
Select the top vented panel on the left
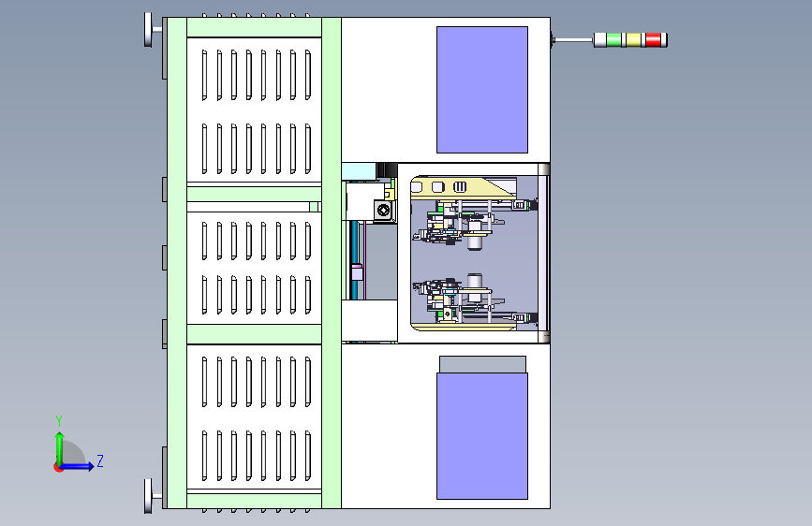254,110
